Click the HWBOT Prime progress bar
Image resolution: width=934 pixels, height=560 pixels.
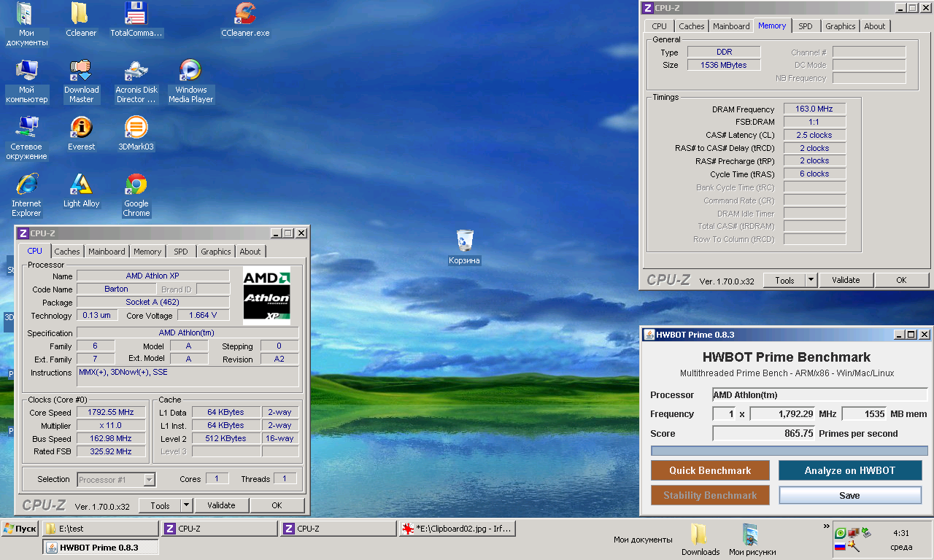tap(789, 451)
